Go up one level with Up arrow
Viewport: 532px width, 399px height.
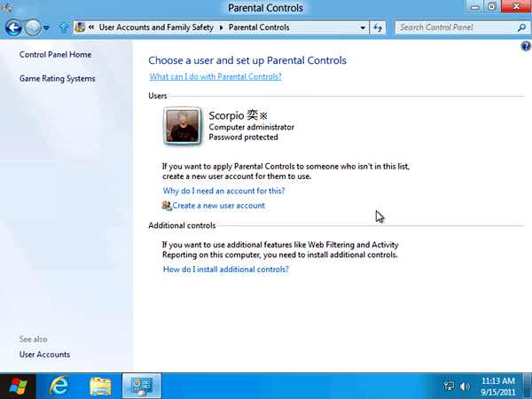[64, 27]
